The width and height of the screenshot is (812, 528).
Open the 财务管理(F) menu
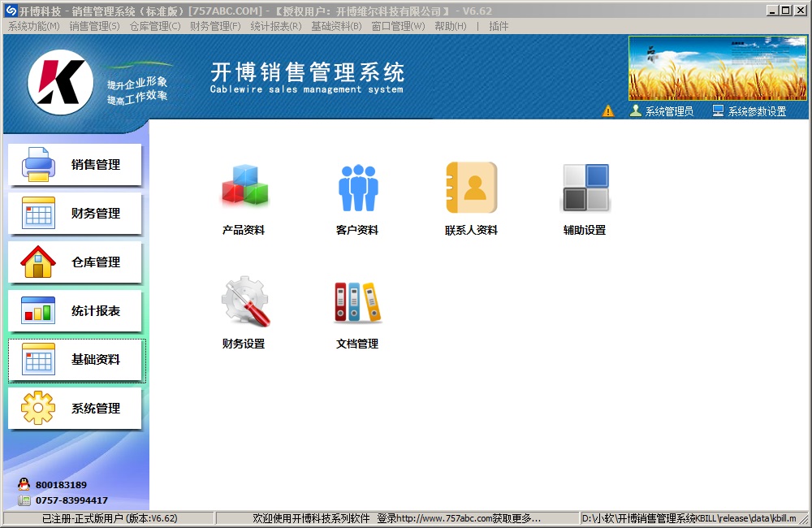215,26
